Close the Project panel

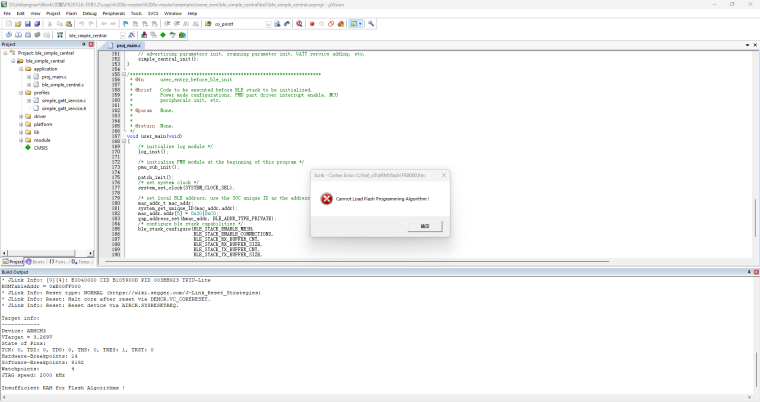click(91, 44)
